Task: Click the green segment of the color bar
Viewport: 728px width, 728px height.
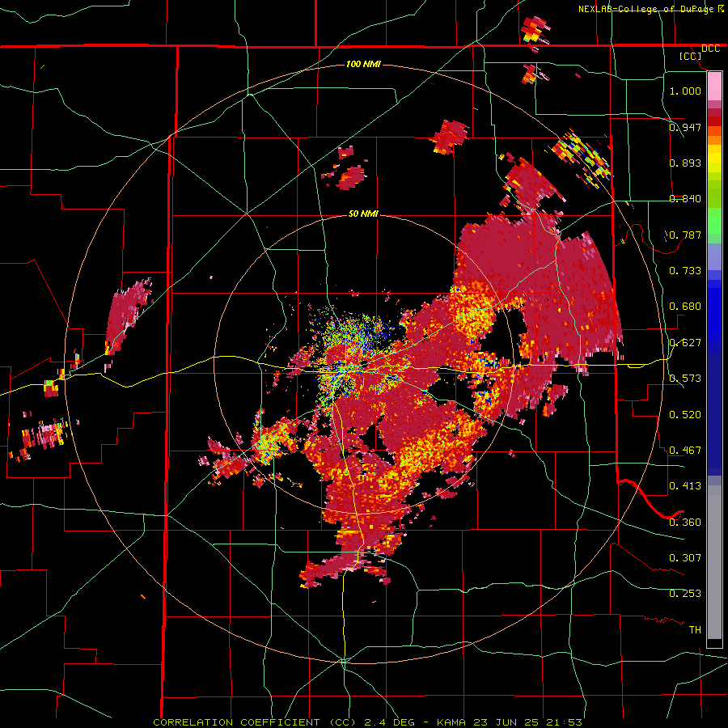Action: pos(714,222)
